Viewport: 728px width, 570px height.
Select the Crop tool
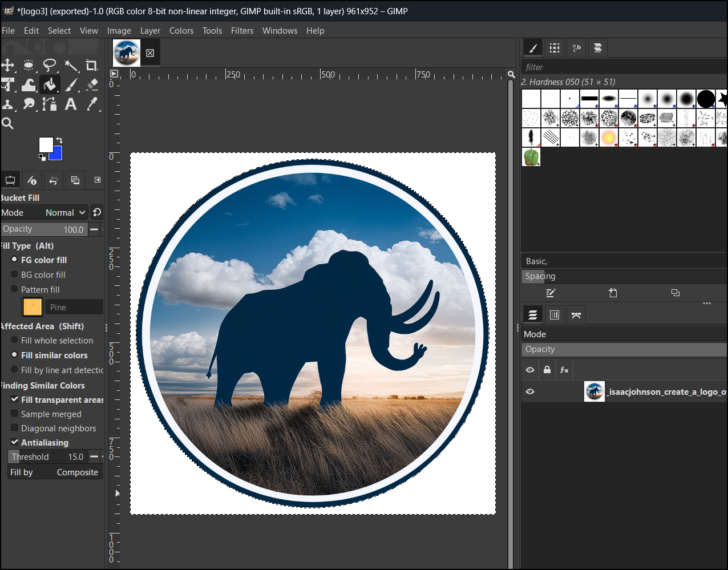point(92,66)
